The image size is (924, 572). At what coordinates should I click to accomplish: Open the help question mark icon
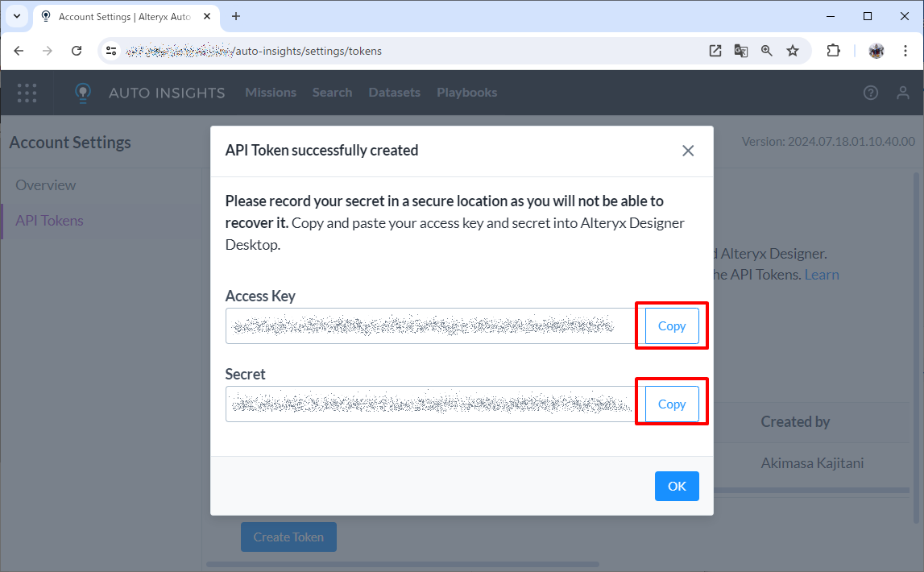[x=870, y=93]
